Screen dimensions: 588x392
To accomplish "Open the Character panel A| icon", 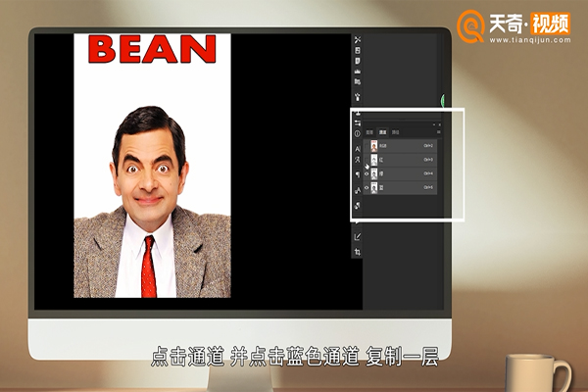I will click(358, 149).
